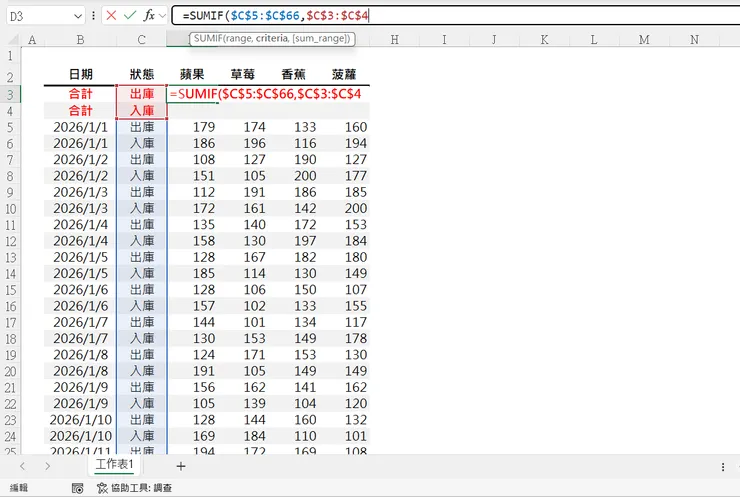The height and width of the screenshot is (497, 740).
Task: Click the Select All corner triangle
Action: [13, 40]
